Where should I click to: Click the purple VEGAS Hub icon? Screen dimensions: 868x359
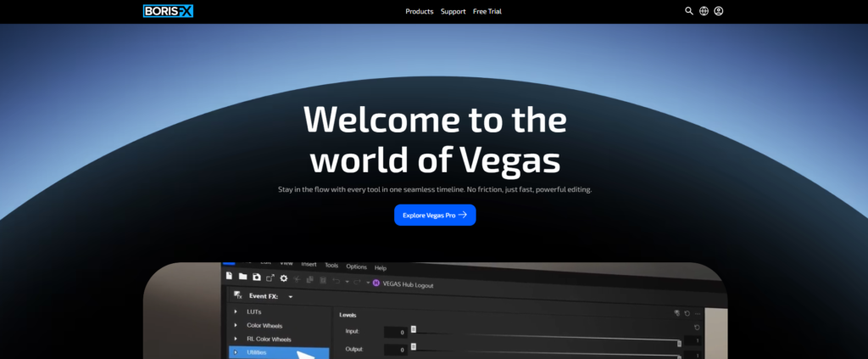pyautogui.click(x=376, y=283)
